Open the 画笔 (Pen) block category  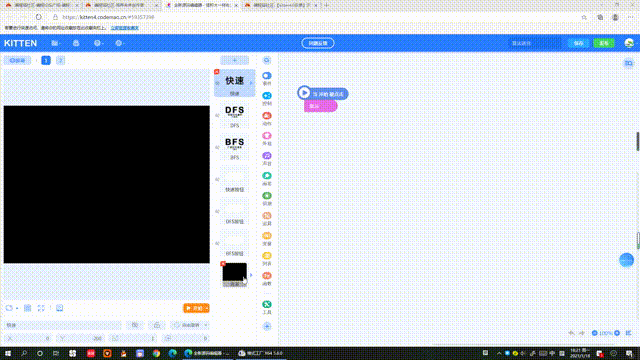tap(267, 178)
